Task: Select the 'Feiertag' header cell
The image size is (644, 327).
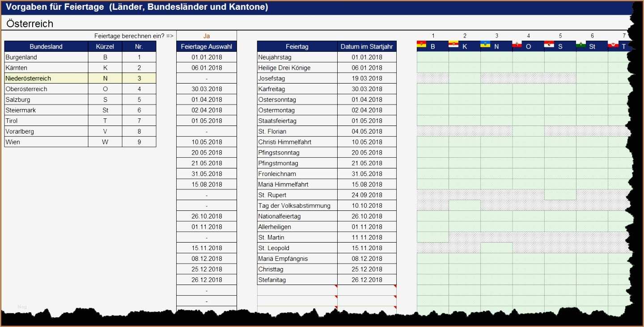Action: [x=297, y=46]
